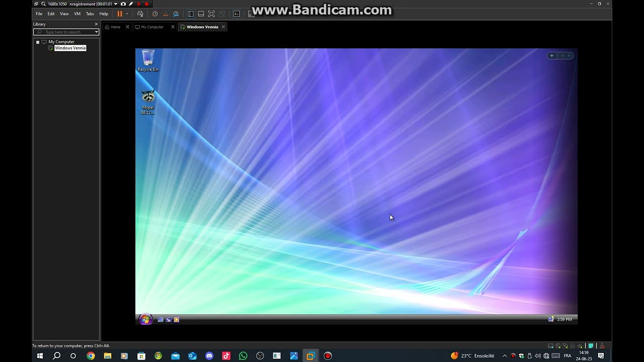The image size is (644, 362).
Task: Open the Edit menu
Action: (51, 14)
